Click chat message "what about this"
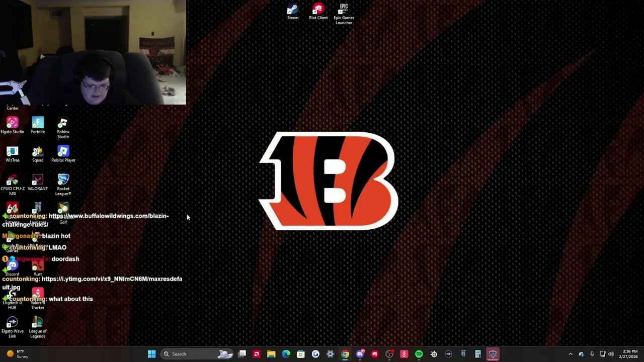644x362 pixels. pyautogui.click(x=71, y=299)
